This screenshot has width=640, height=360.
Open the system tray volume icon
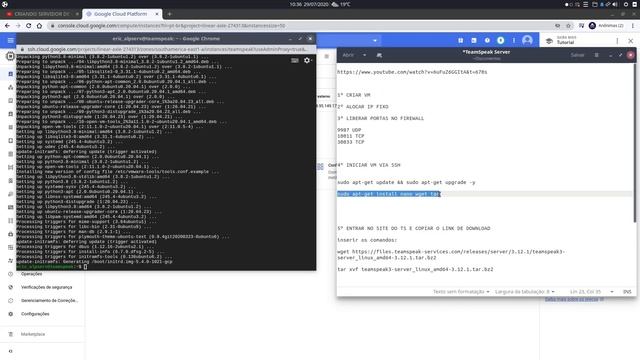coord(615,4)
